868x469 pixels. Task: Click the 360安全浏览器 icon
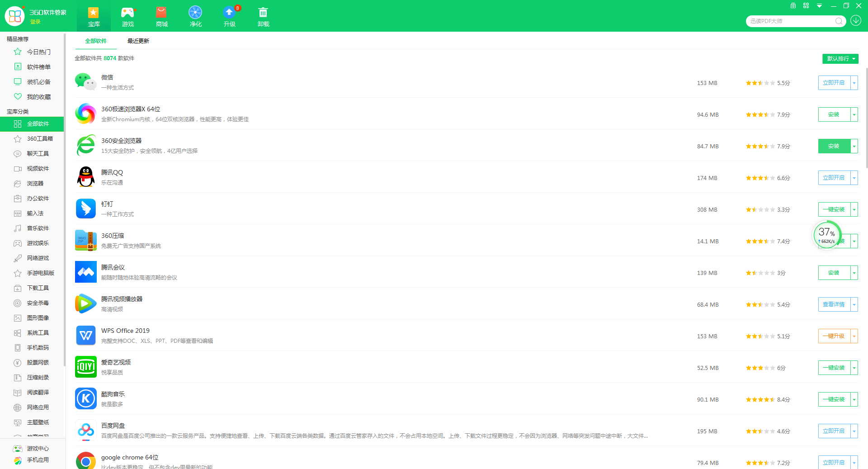(85, 145)
